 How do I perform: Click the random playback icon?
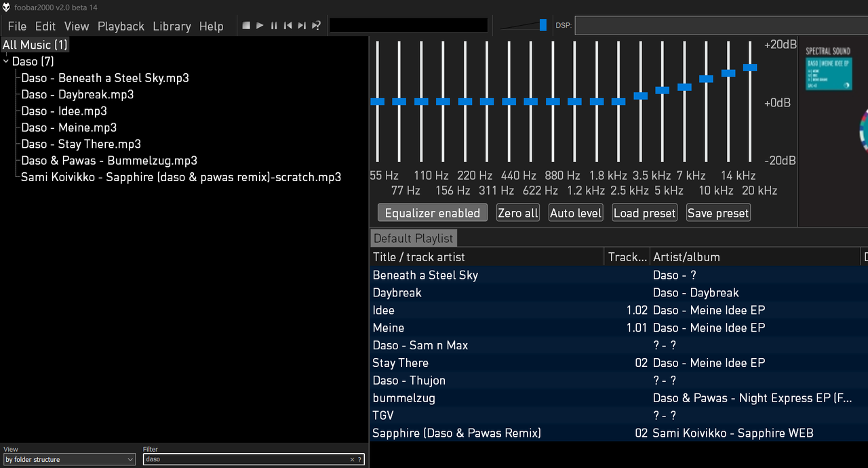(316, 26)
